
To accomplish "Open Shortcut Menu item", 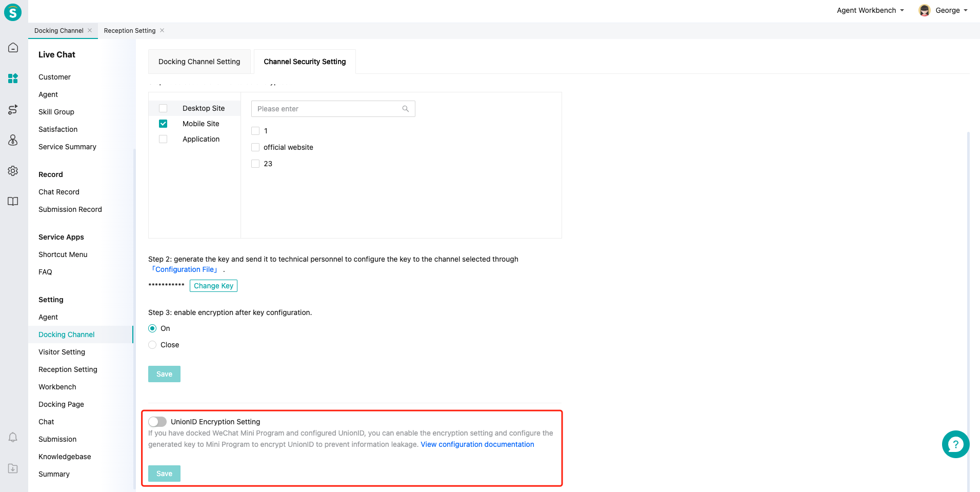I will point(63,254).
